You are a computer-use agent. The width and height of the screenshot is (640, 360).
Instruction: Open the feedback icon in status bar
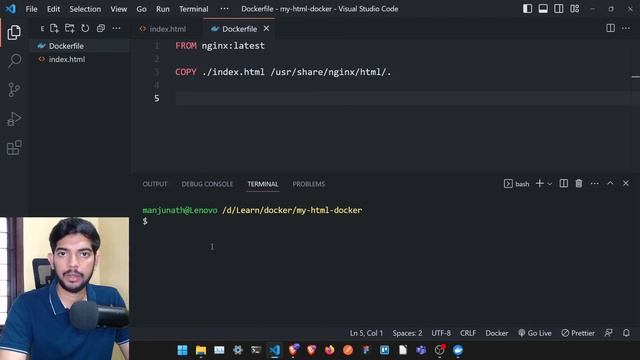coord(609,333)
